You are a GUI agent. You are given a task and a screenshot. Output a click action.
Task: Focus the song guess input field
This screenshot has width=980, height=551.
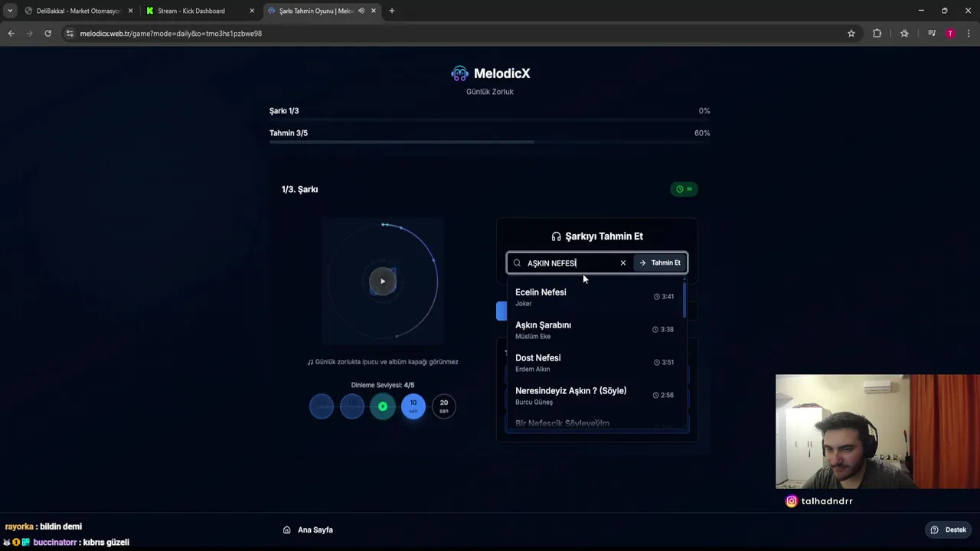tap(570, 263)
